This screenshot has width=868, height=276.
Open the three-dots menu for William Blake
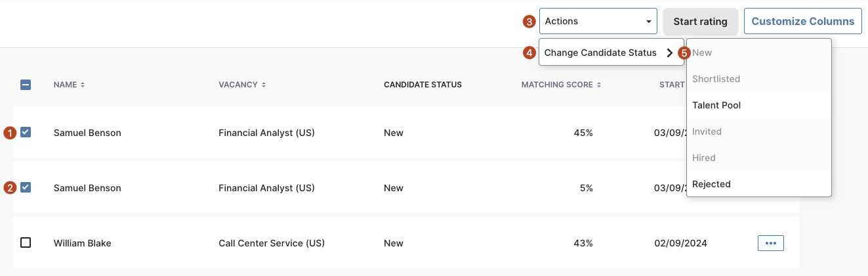pyautogui.click(x=770, y=243)
